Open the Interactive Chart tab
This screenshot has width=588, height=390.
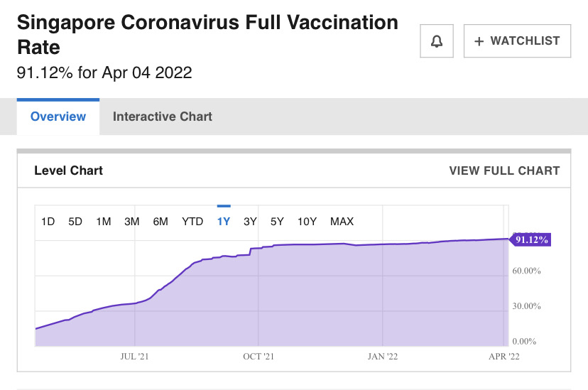tap(163, 117)
